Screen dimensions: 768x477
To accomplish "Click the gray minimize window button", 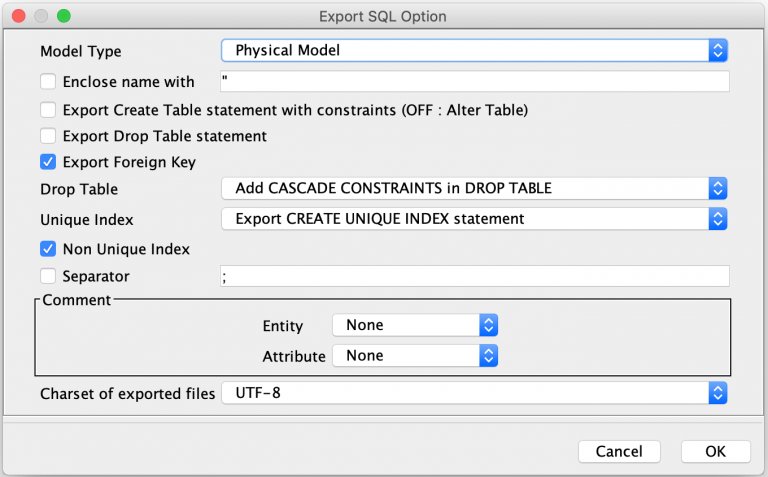I will [42, 16].
